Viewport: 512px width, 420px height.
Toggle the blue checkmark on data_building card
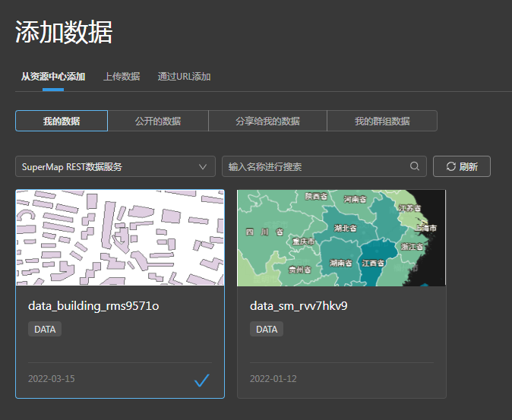tap(201, 381)
